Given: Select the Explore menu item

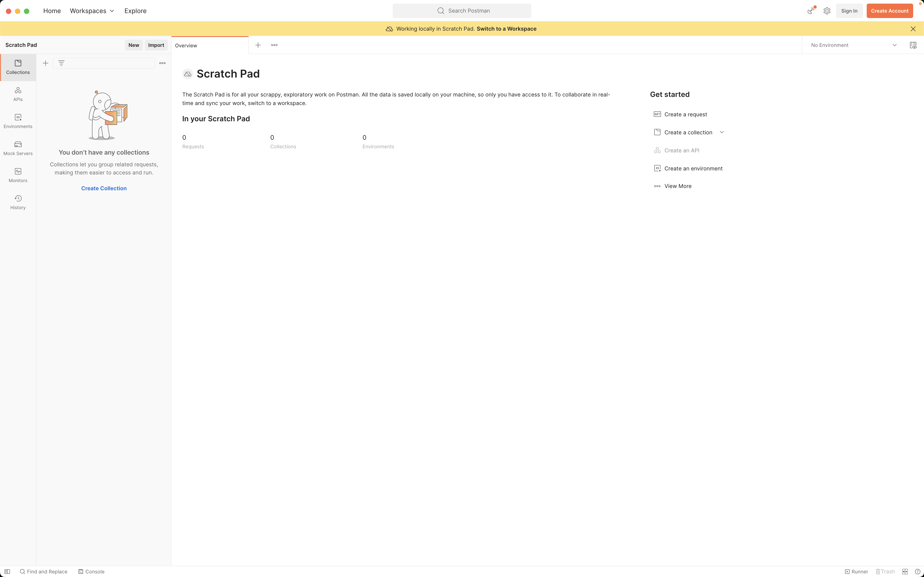Looking at the screenshot, I should point(135,11).
